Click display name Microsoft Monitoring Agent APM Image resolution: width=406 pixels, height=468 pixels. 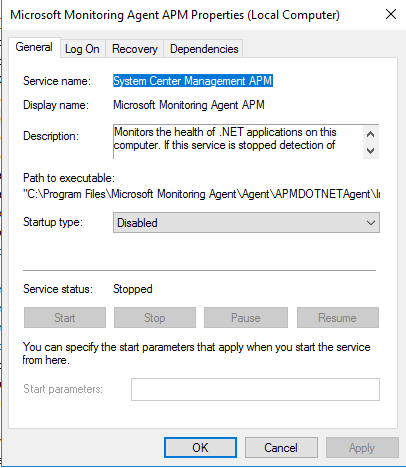point(189,105)
